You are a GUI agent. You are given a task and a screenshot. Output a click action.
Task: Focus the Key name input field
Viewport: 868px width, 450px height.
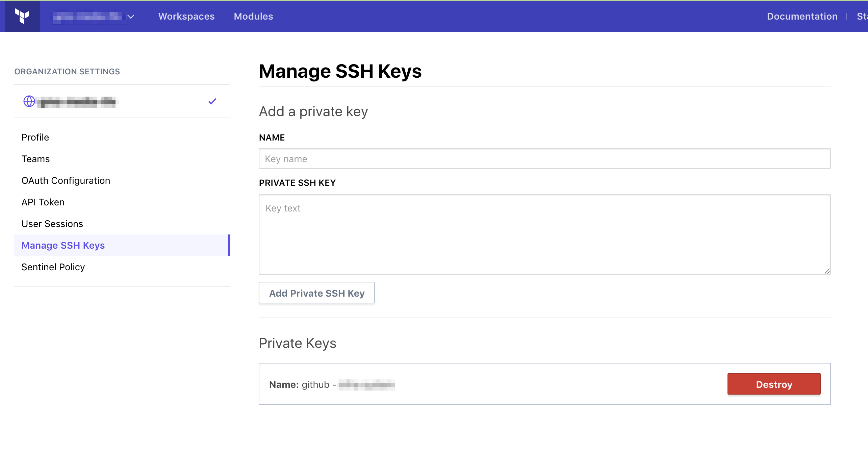(x=544, y=159)
